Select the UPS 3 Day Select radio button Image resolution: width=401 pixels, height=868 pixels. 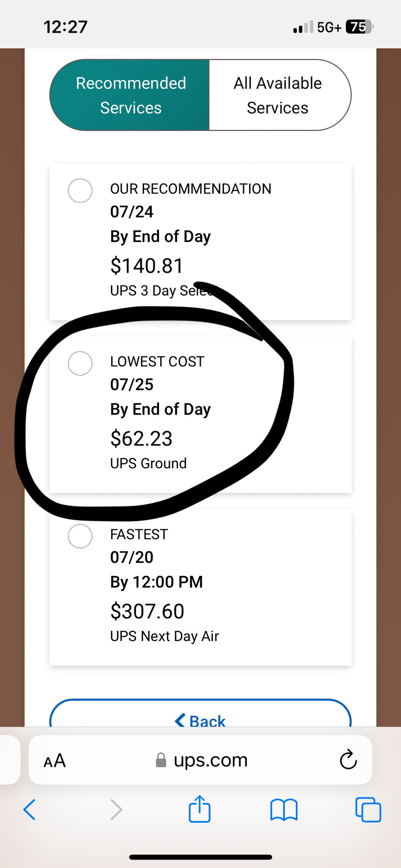point(80,190)
